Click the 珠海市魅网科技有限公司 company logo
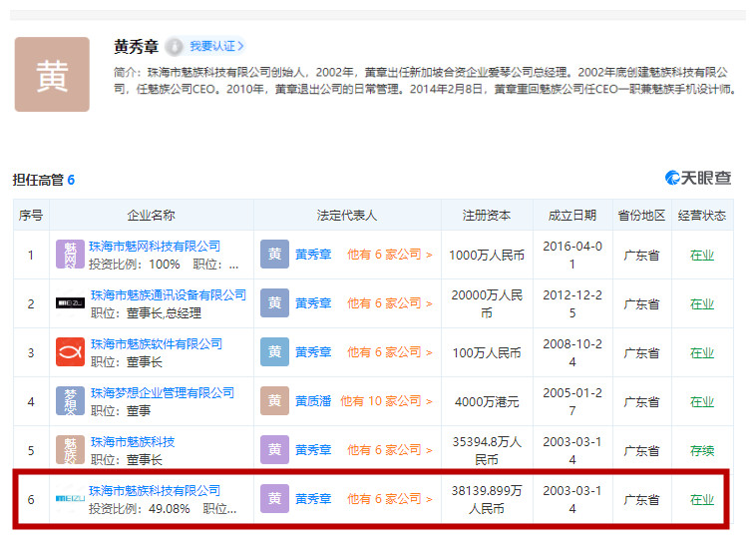This screenshot has width=756, height=550. [70, 255]
